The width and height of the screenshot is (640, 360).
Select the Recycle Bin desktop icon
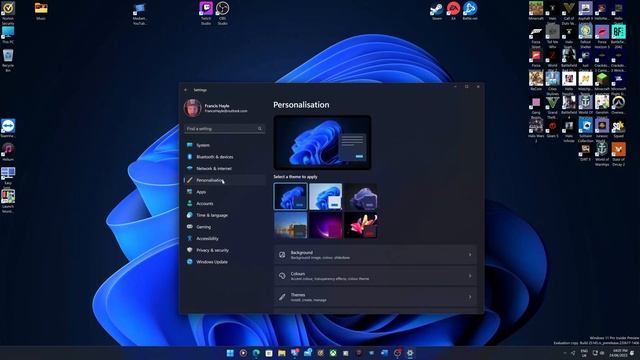pyautogui.click(x=8, y=60)
